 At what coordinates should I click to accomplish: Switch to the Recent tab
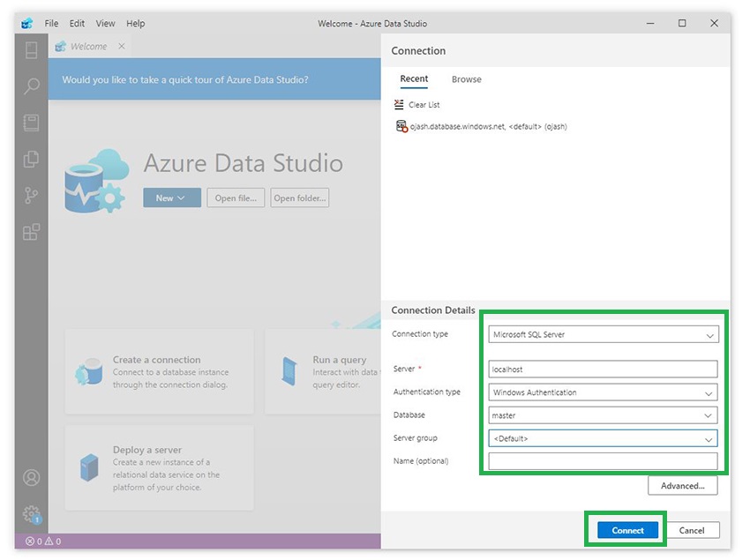414,78
